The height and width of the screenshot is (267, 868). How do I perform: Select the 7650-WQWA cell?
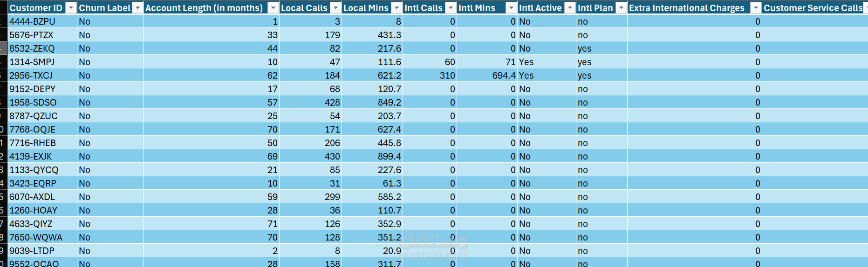pyautogui.click(x=42, y=237)
